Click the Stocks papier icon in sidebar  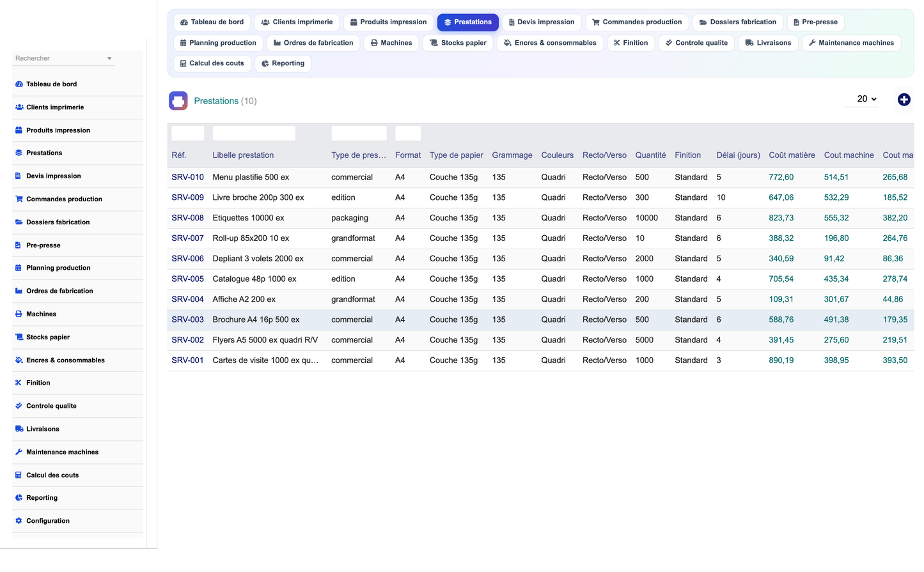pos(19,337)
